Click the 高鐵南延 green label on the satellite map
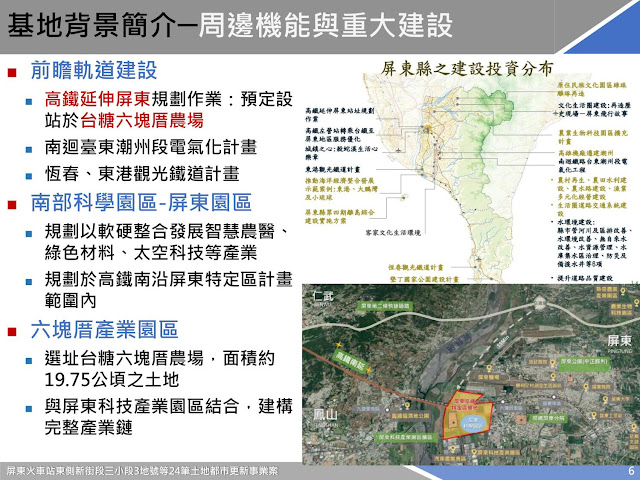This screenshot has width=640, height=480. click(350, 361)
